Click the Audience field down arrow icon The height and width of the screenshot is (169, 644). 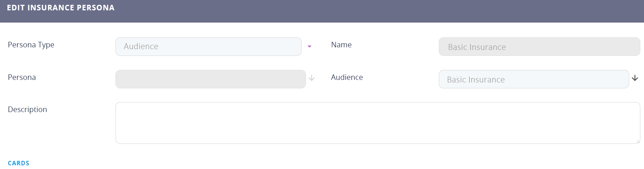pyautogui.click(x=635, y=78)
